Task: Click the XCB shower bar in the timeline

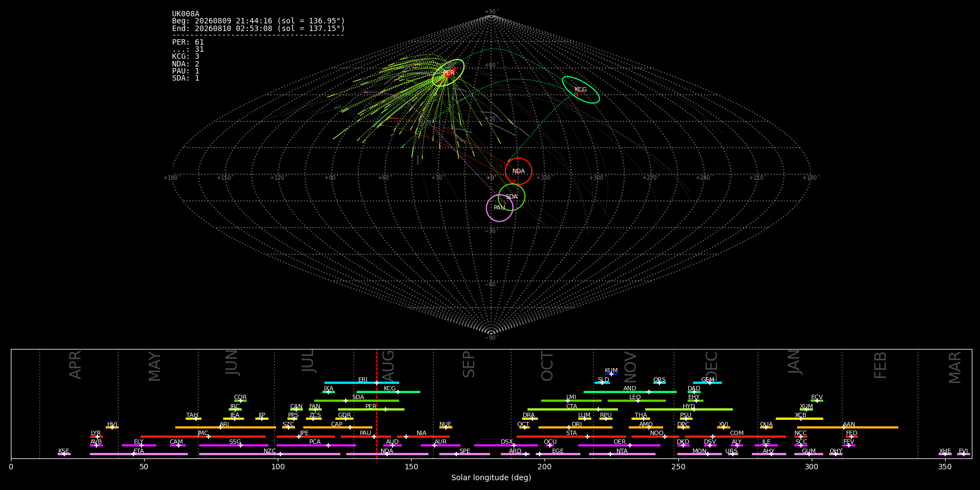Action: (x=799, y=419)
